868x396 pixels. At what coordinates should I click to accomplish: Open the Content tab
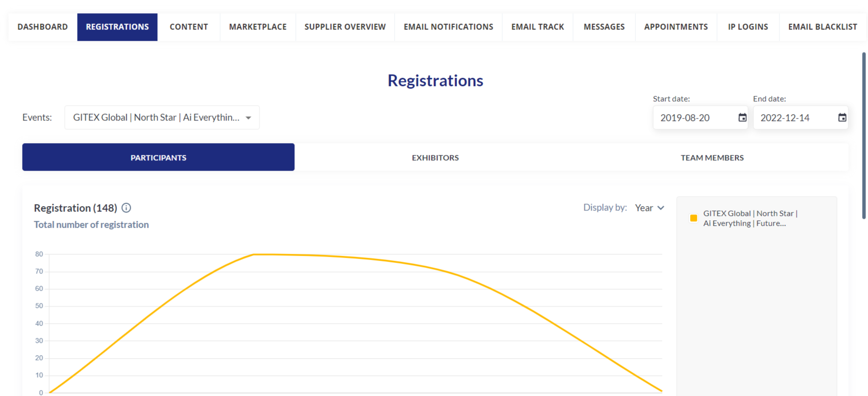pyautogui.click(x=189, y=27)
